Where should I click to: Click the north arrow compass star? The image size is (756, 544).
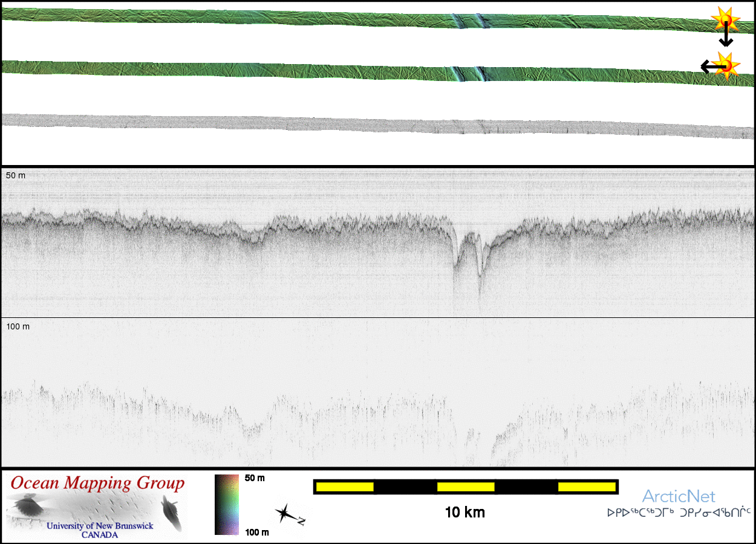[x=284, y=514]
